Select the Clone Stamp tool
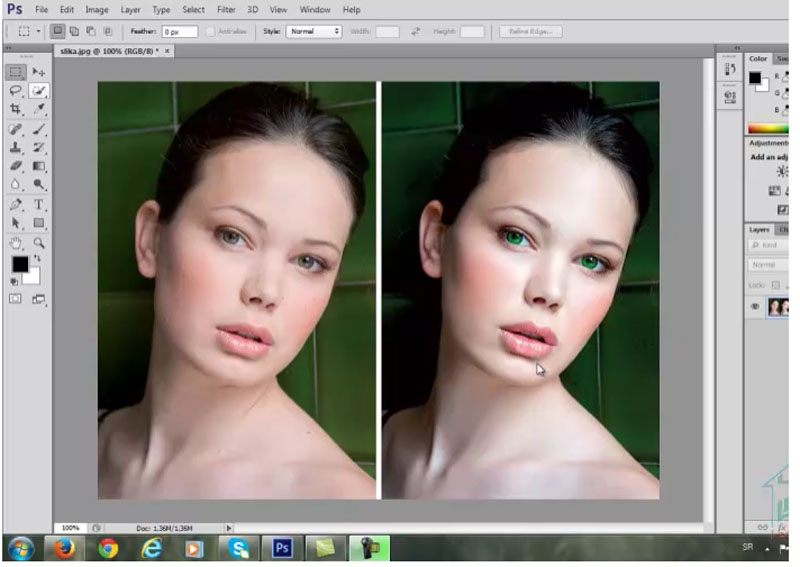Screen dimensions: 800x567 click(x=16, y=147)
